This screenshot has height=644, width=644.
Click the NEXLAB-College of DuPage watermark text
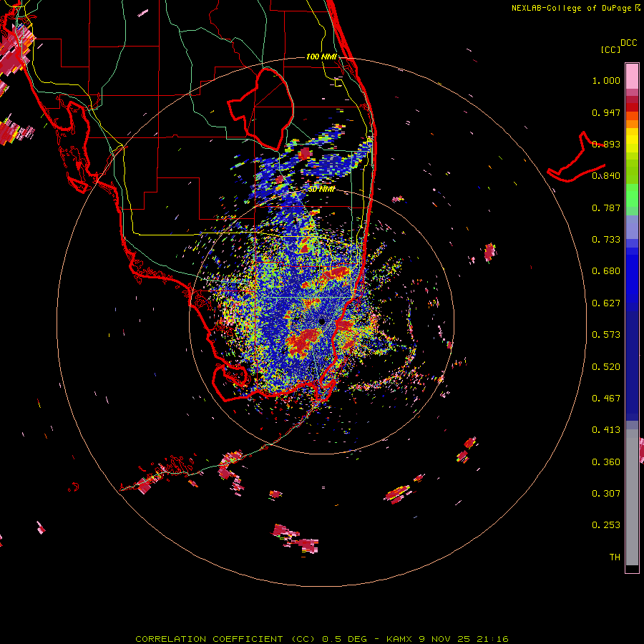[x=576, y=8]
